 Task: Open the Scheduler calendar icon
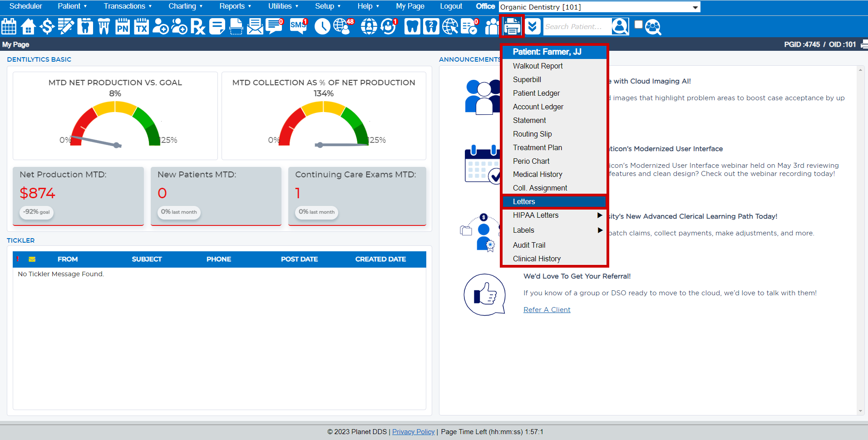[x=9, y=26]
